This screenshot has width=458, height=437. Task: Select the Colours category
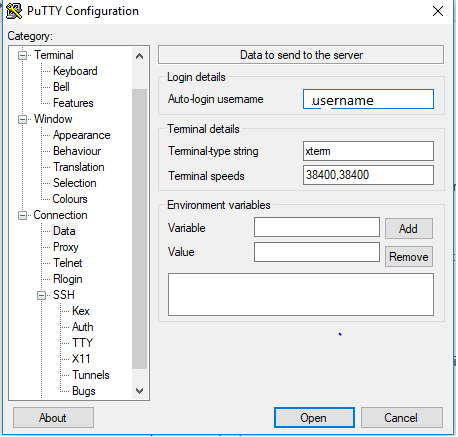70,199
